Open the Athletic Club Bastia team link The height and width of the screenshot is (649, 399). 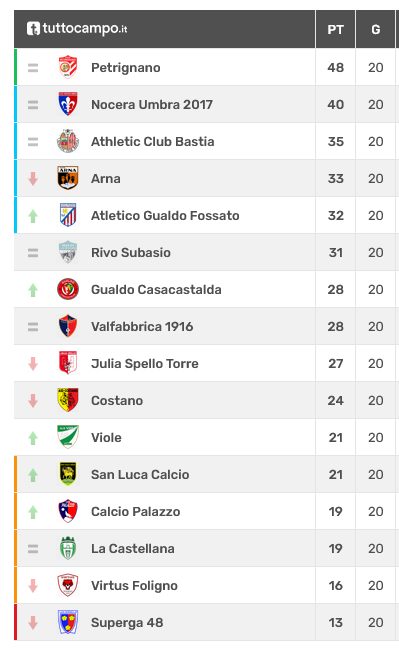click(x=153, y=142)
